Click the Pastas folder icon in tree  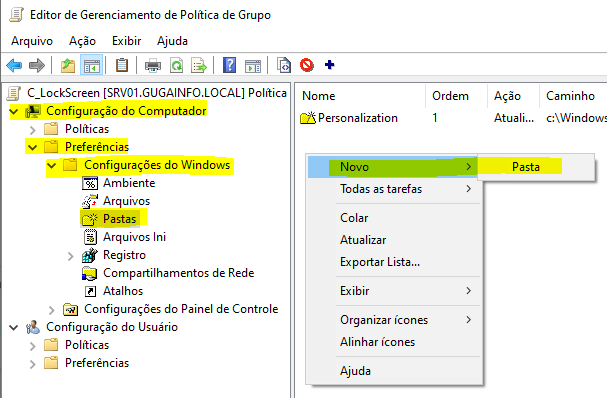[90, 219]
